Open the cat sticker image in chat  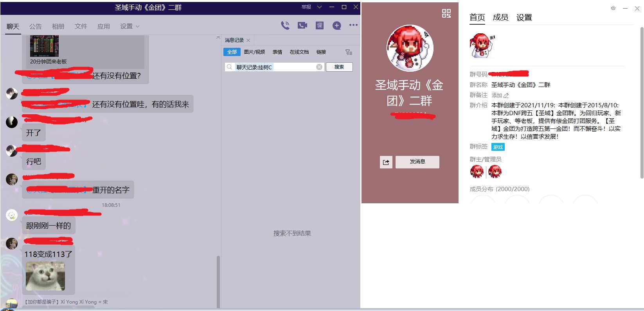point(45,276)
